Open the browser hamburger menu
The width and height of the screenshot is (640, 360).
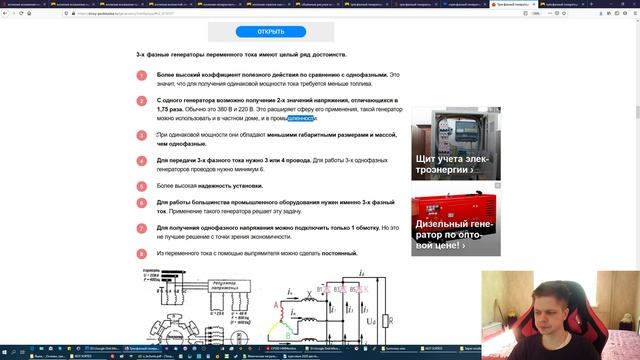pyautogui.click(x=635, y=13)
